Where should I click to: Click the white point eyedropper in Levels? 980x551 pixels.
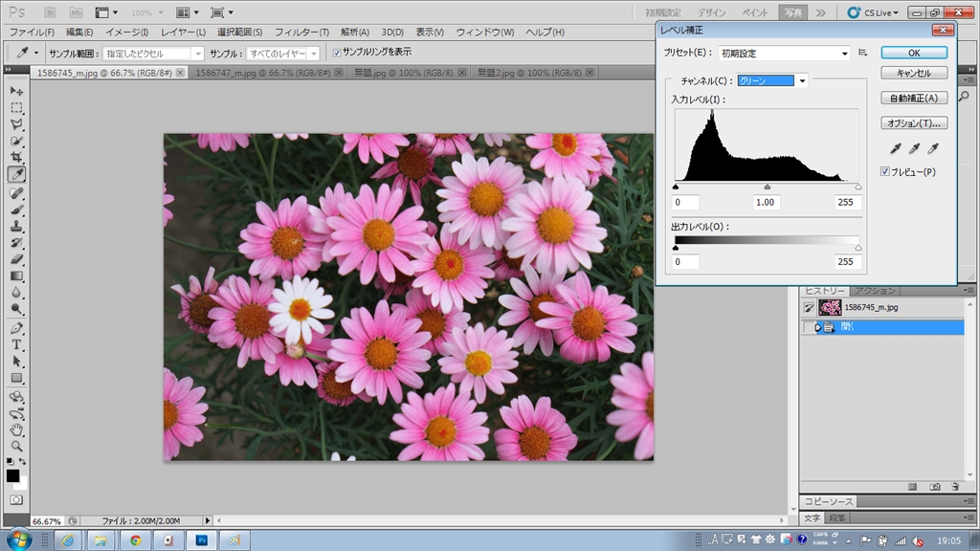(932, 149)
